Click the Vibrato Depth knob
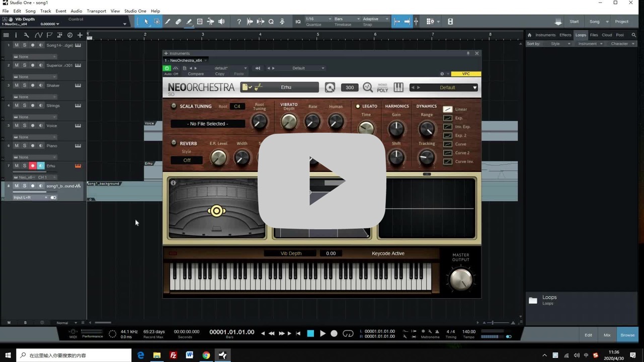This screenshot has width=644, height=362. coord(289,121)
